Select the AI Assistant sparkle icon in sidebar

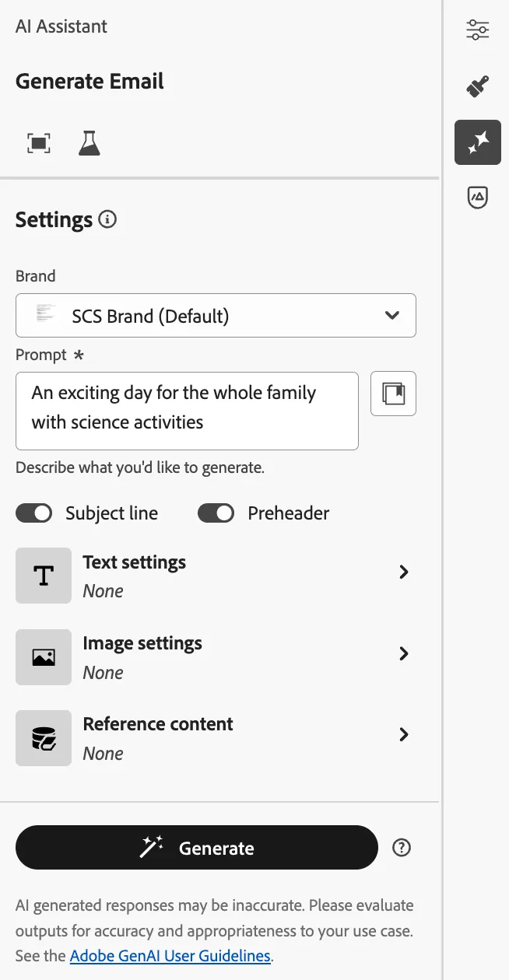click(477, 142)
